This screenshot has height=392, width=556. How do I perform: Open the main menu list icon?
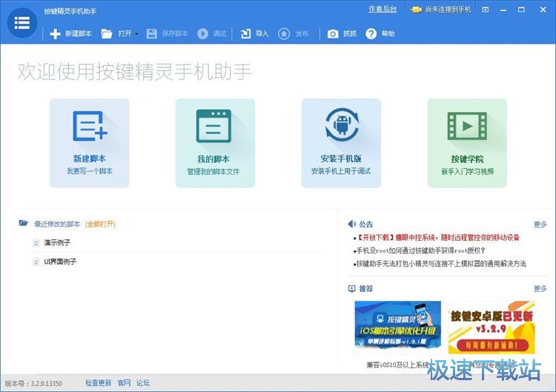point(22,23)
